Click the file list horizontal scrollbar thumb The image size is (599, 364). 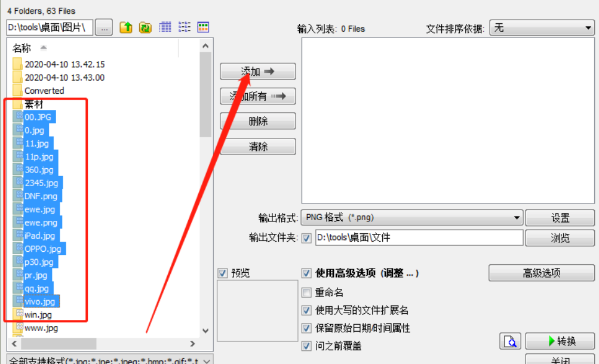(x=59, y=344)
